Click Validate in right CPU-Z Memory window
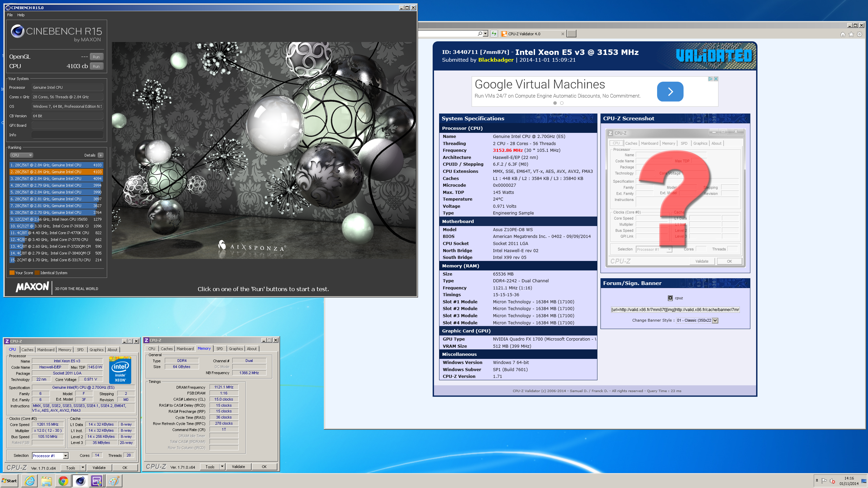Viewport: 868px width, 488px height. tap(238, 467)
